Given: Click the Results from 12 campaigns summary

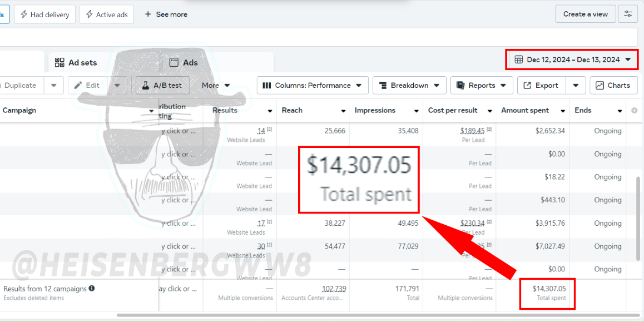Looking at the screenshot, I should coord(45,289).
